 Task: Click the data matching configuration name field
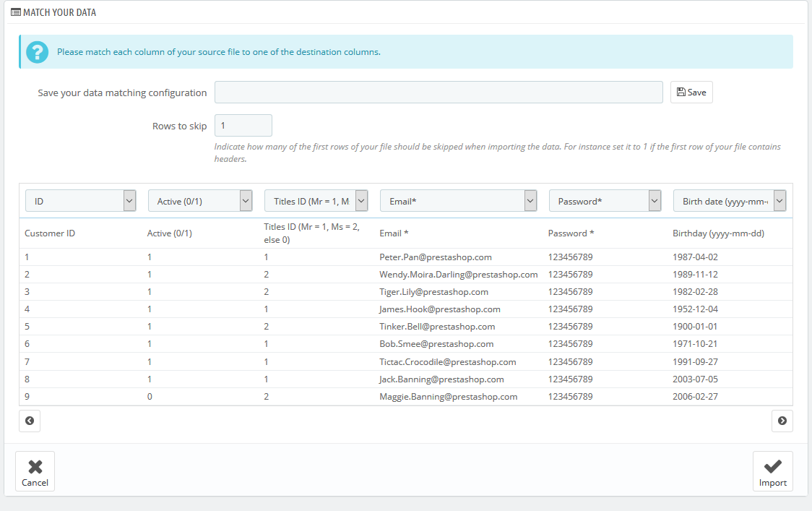point(438,92)
